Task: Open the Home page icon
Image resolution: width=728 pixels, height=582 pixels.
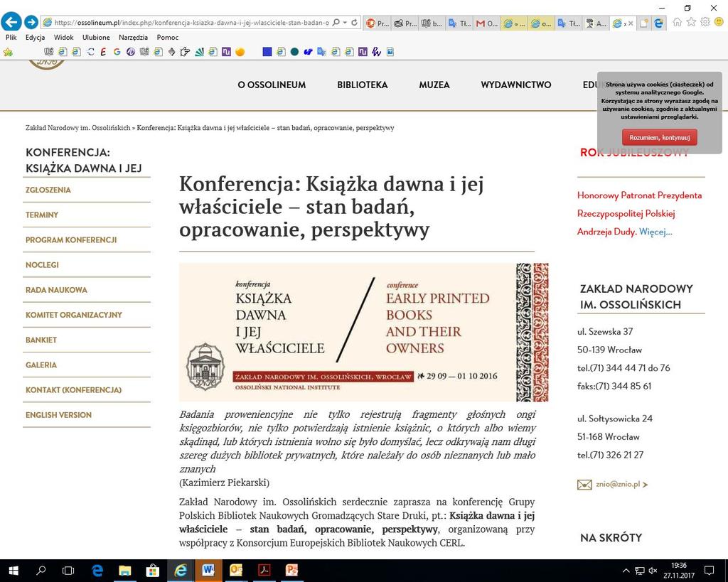Action: 678,22
